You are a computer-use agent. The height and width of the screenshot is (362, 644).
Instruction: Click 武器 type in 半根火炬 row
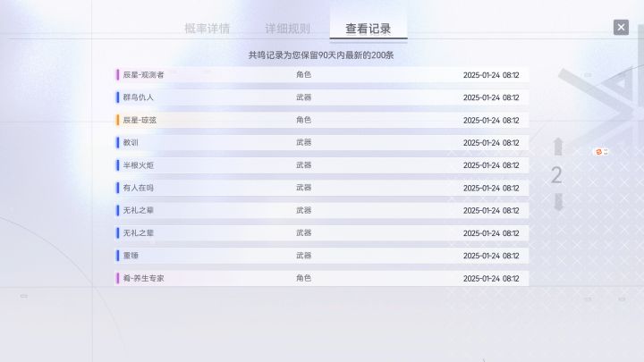[x=303, y=165]
